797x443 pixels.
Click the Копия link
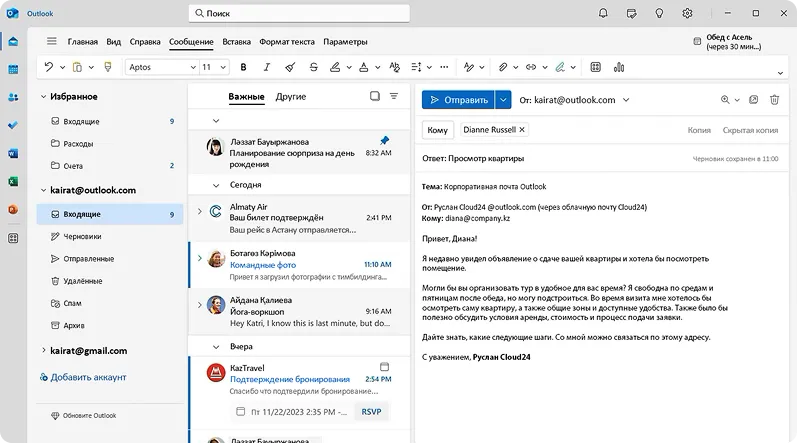click(699, 130)
